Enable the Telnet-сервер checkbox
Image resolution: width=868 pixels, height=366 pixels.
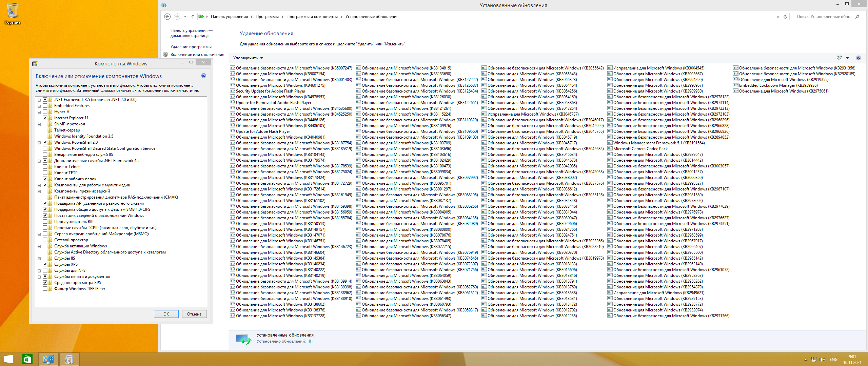(45, 130)
